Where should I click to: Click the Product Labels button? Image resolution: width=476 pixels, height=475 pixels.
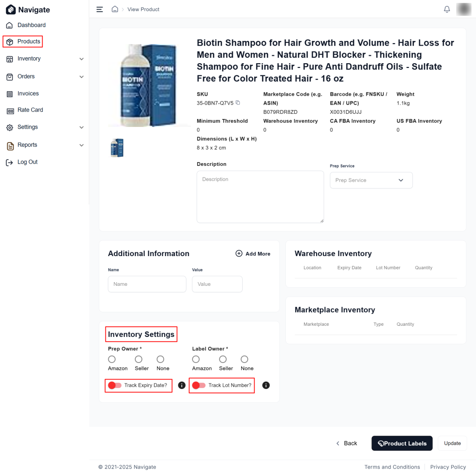coord(402,443)
